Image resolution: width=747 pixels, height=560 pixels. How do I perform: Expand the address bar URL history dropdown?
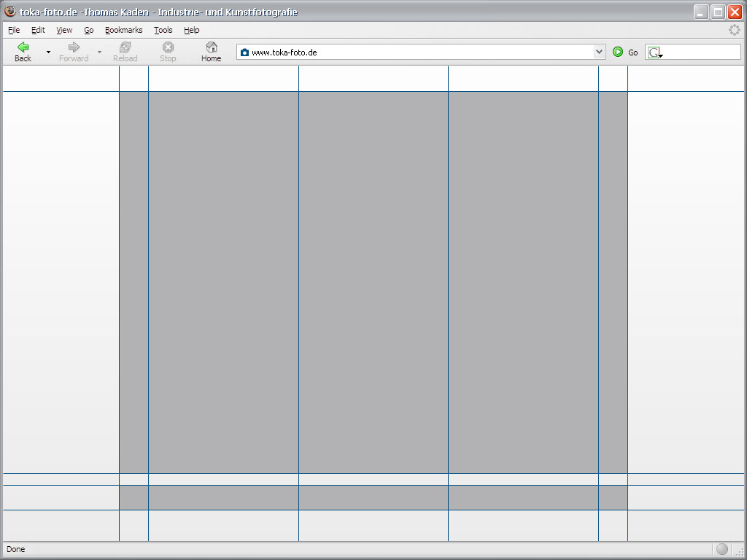pos(600,52)
